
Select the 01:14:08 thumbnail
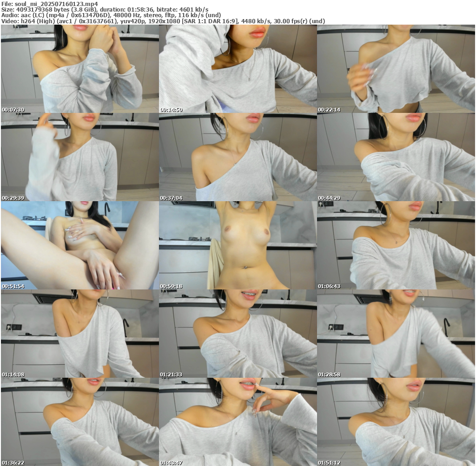coord(79,334)
